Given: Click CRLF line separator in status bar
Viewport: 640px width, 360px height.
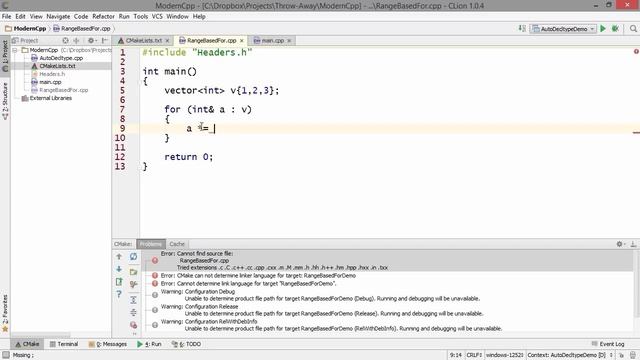Looking at the screenshot, I should 474,355.
